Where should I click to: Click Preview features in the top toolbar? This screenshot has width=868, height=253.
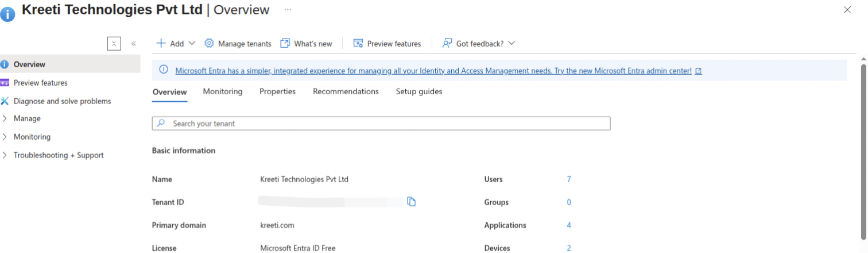[x=387, y=44]
